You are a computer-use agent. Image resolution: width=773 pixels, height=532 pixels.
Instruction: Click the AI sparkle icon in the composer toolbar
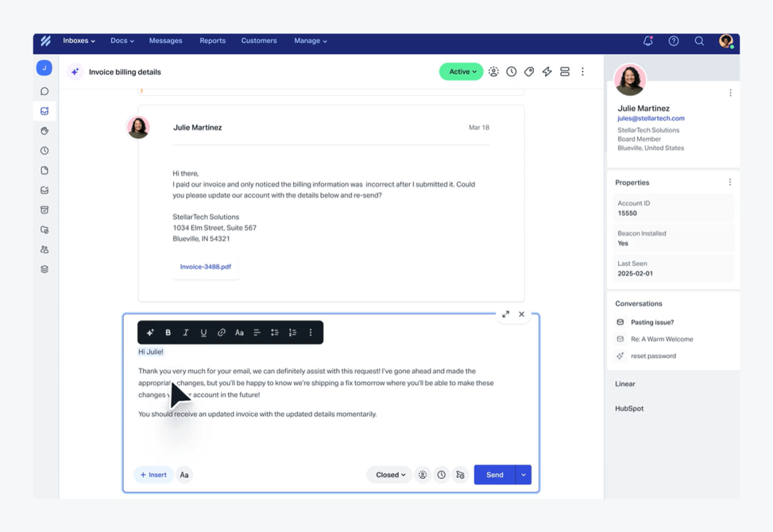150,332
